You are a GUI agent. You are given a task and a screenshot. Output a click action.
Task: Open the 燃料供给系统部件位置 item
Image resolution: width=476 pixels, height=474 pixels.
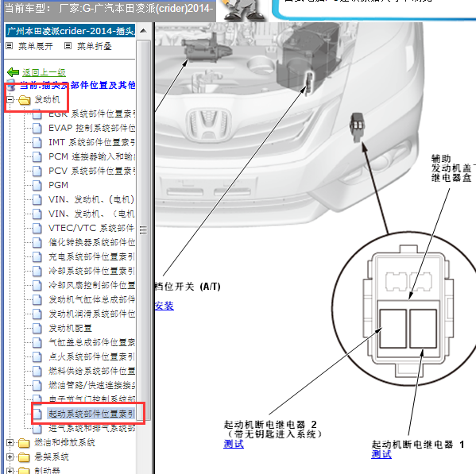(91, 371)
